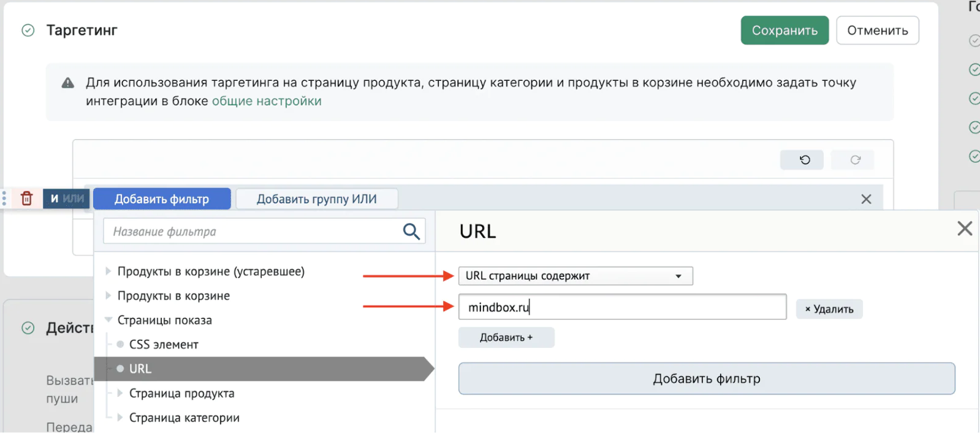Grab the drag handle dots beside trash

(4, 198)
